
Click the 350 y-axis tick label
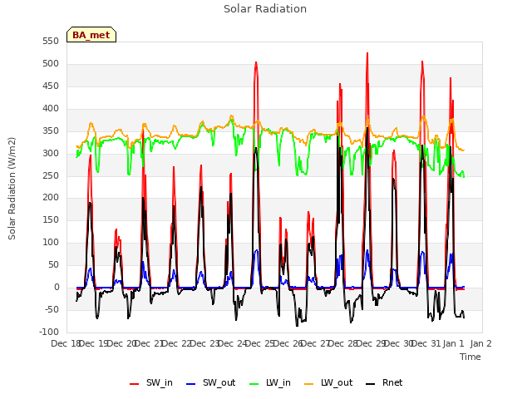[51, 131]
